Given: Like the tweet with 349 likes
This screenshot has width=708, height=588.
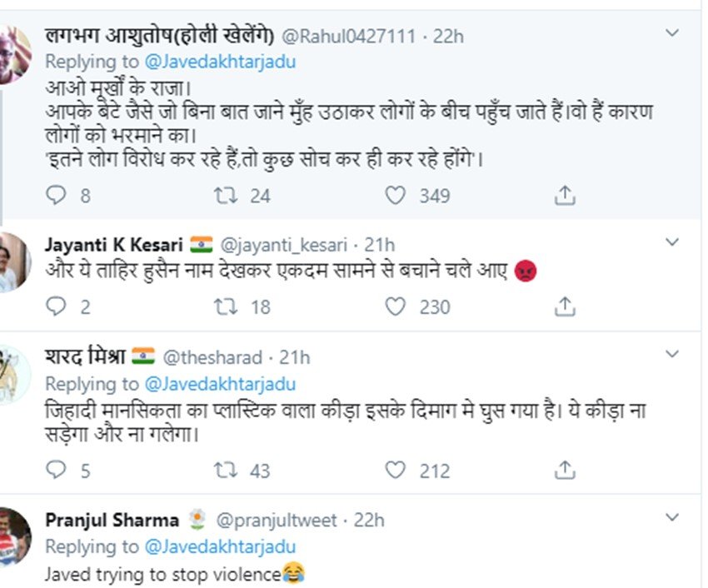Looking at the screenshot, I should [x=395, y=196].
